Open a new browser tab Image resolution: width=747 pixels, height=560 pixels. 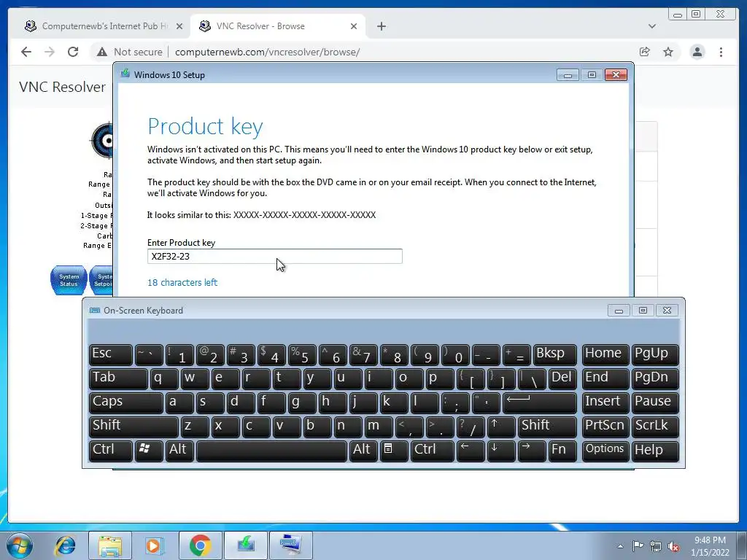(381, 26)
